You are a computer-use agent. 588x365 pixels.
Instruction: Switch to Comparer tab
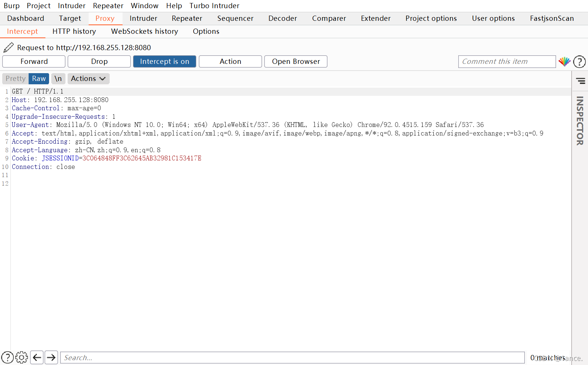329,19
